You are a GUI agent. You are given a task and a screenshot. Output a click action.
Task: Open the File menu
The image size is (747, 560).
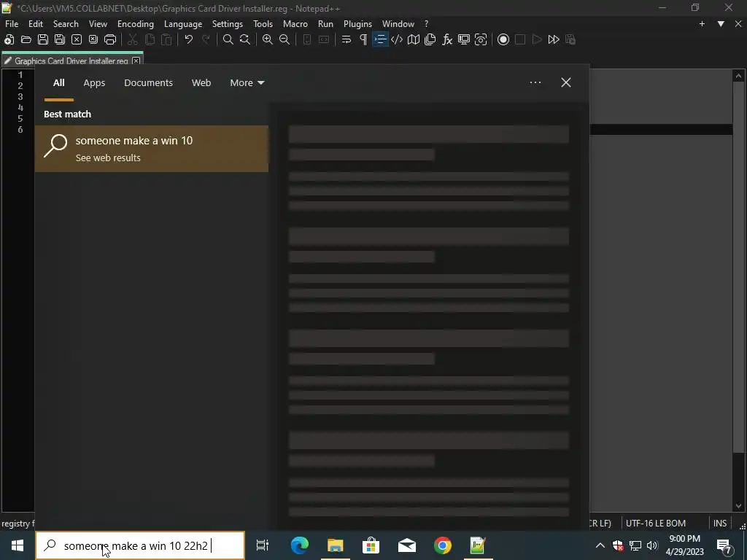pyautogui.click(x=12, y=24)
